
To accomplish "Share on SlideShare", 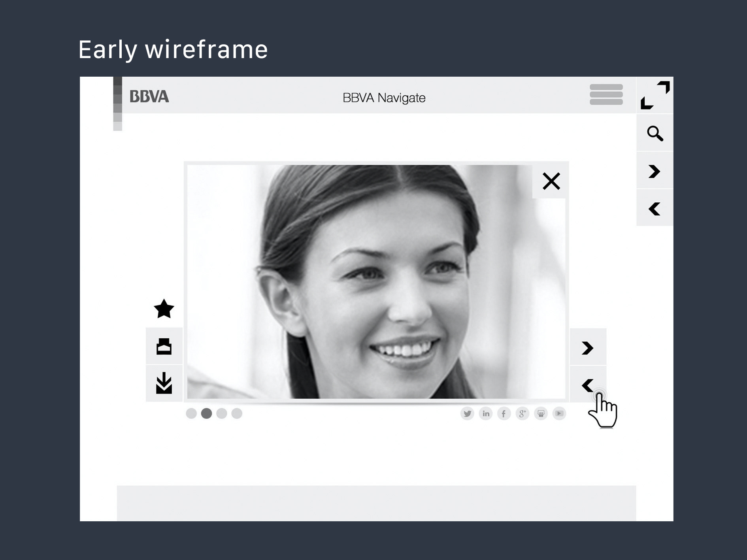I will pos(541,414).
